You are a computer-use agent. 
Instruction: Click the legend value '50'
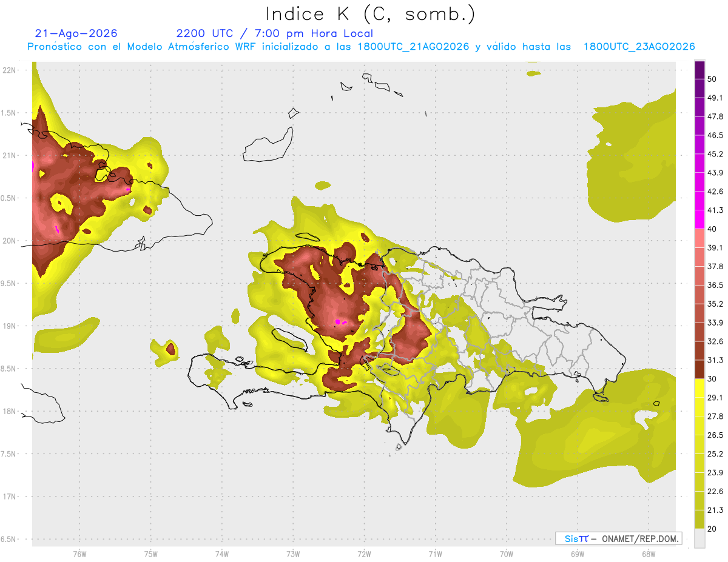[x=712, y=79]
